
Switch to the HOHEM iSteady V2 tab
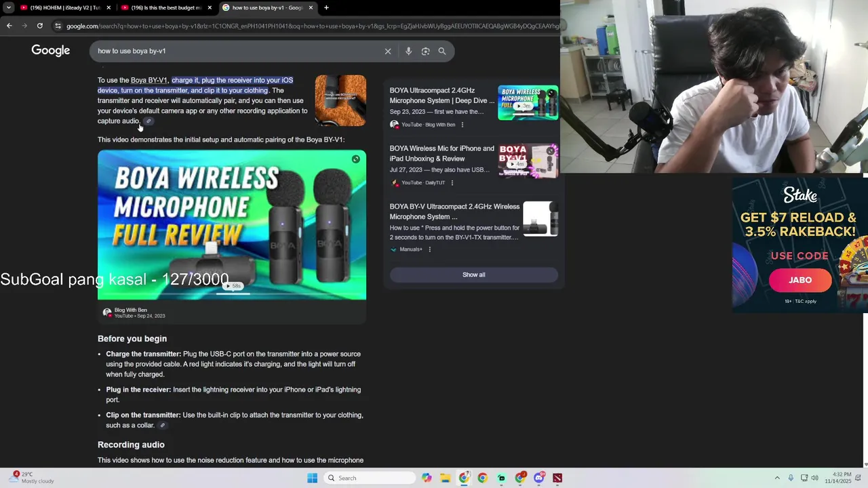click(64, 7)
